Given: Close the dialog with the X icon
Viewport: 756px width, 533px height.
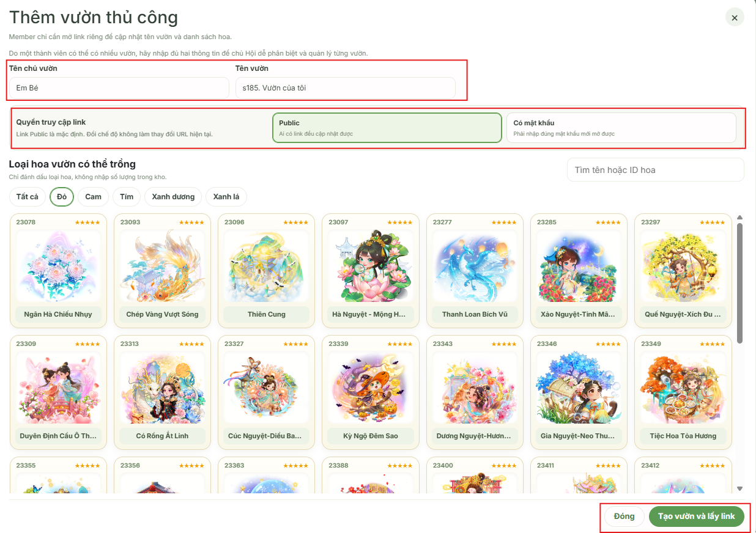Looking at the screenshot, I should point(735,18).
